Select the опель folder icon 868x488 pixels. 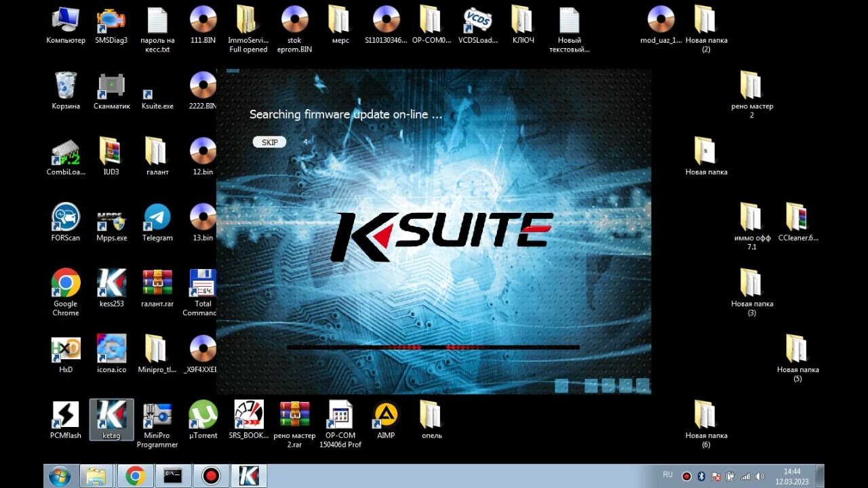tap(432, 420)
